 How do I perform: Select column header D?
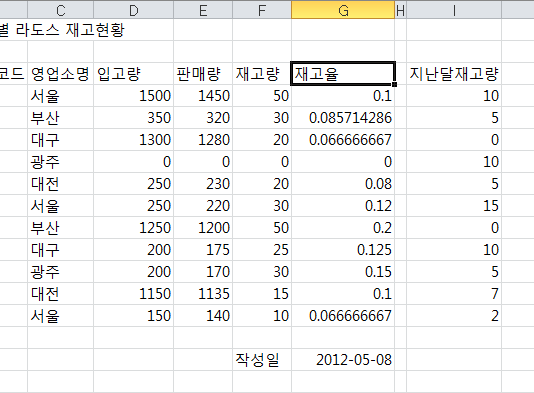134,10
